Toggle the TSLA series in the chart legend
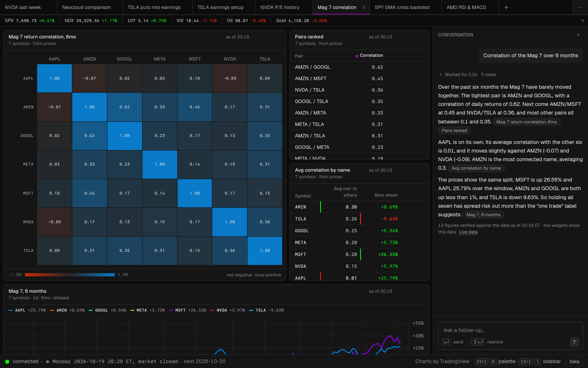588x368 pixels. 267,310
